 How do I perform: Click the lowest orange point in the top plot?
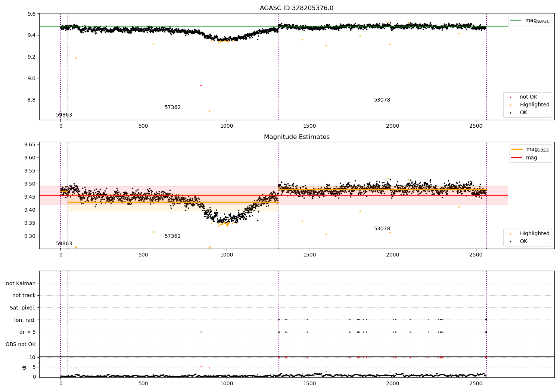tap(209, 111)
